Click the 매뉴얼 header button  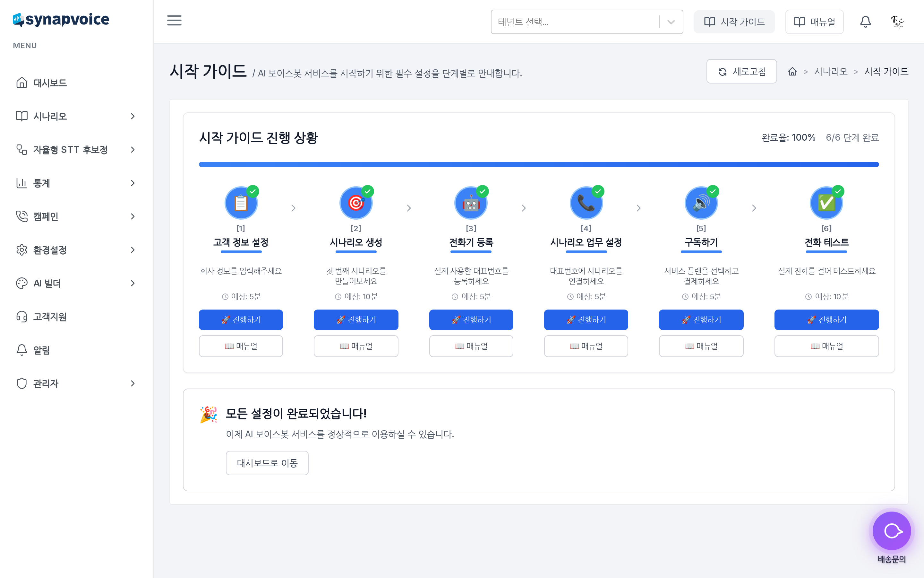tap(814, 22)
